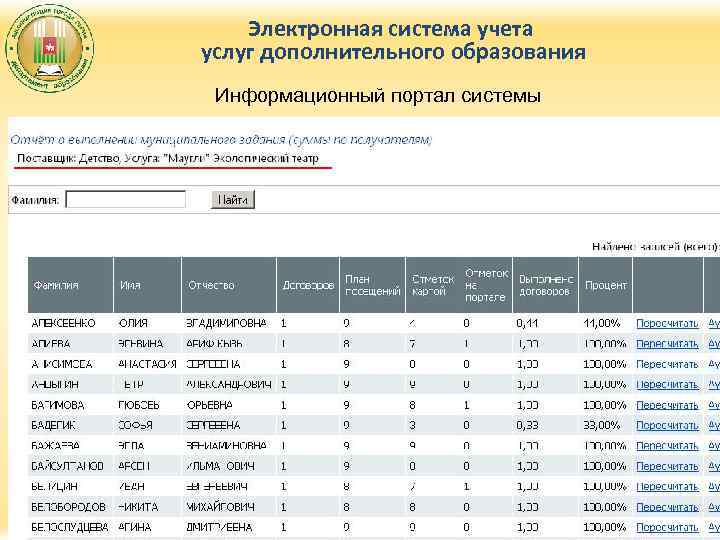The height and width of the screenshot is (540, 720).
Task: Click the name АНАСТАСИЯ cell
Action: pyautogui.click(x=147, y=364)
